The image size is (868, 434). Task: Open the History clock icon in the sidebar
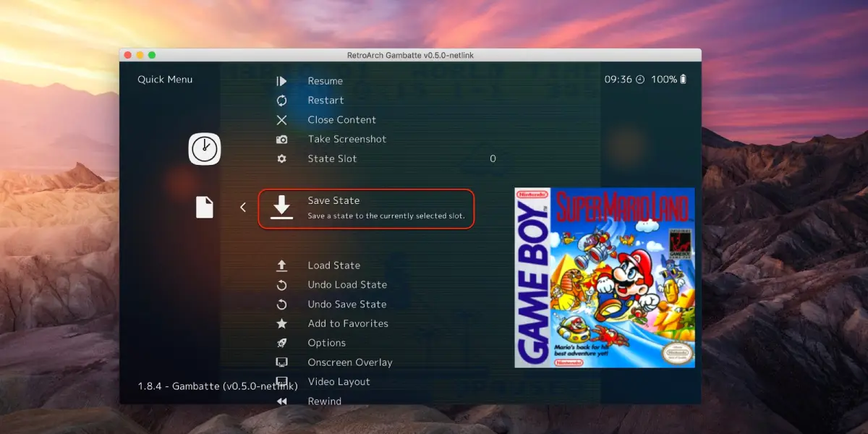coord(205,149)
